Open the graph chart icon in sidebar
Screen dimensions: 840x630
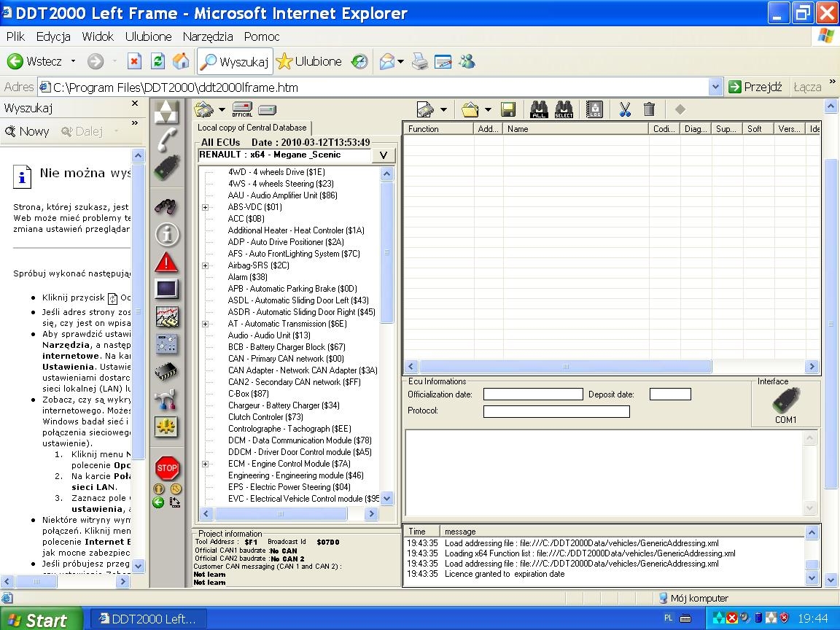point(166,316)
